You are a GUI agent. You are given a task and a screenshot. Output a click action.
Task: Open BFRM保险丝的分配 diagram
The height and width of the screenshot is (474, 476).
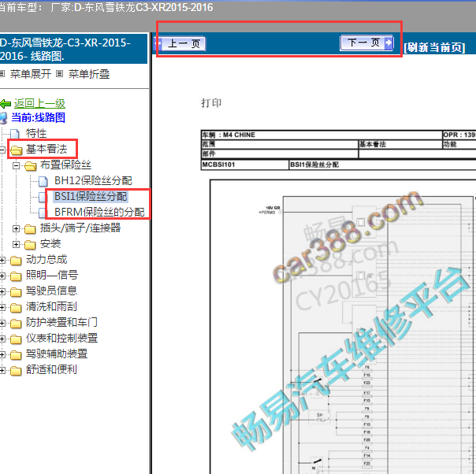[x=99, y=212]
